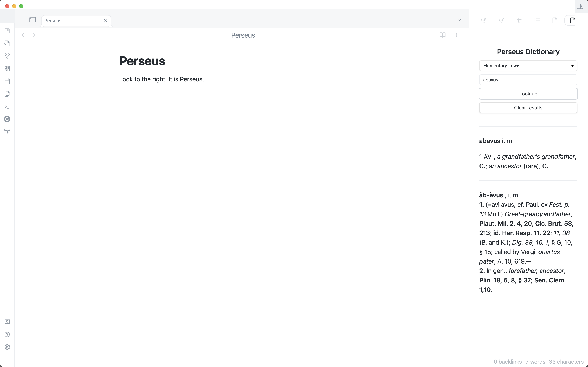Close the Perseus tab
588x367 pixels.
point(106,21)
